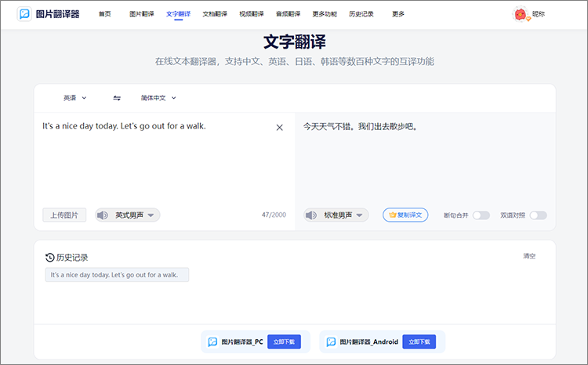Viewport: 588px width, 365px height.
Task: Click the 历史记录 clock icon
Action: [x=50, y=257]
